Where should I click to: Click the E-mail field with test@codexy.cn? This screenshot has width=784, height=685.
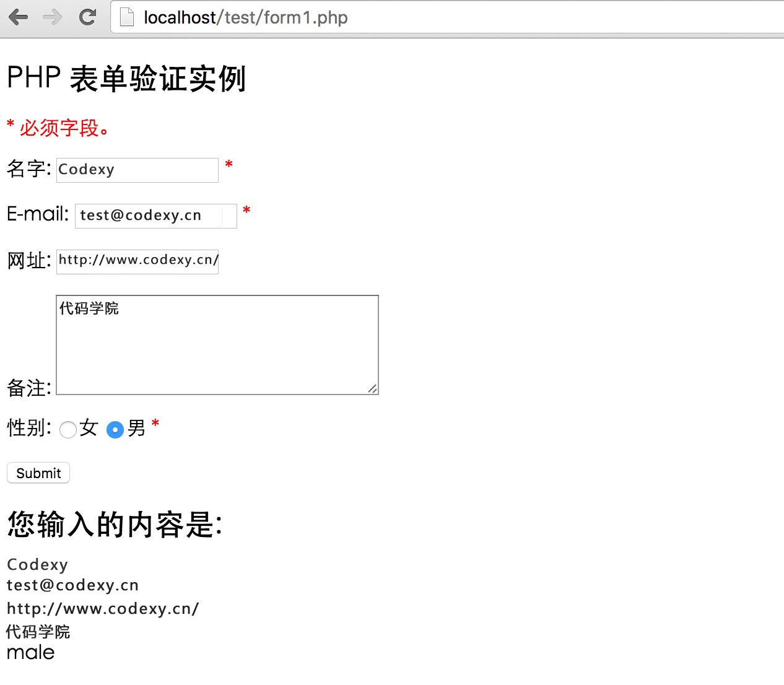(x=156, y=216)
